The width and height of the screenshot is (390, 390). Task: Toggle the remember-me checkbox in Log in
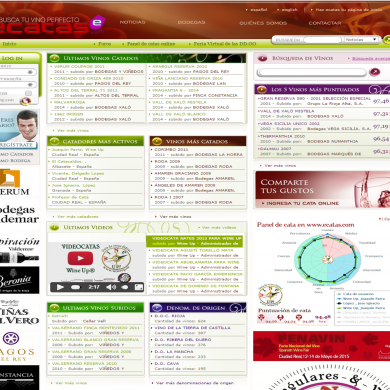[29, 93]
